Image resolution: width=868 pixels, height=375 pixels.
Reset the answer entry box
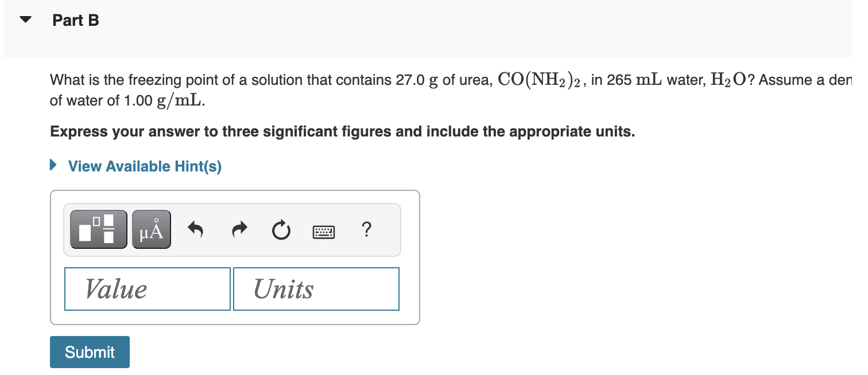[x=281, y=229]
